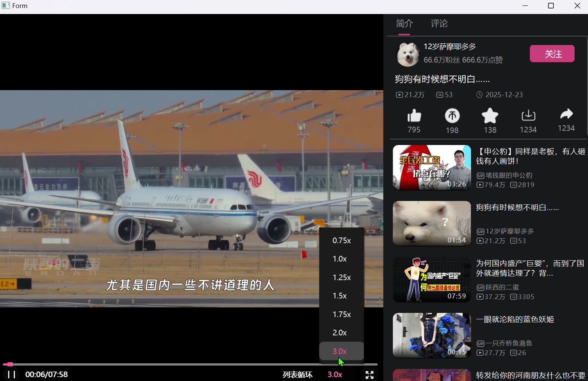Select 1.0x playback speed
The height and width of the screenshot is (381, 588).
(x=342, y=259)
